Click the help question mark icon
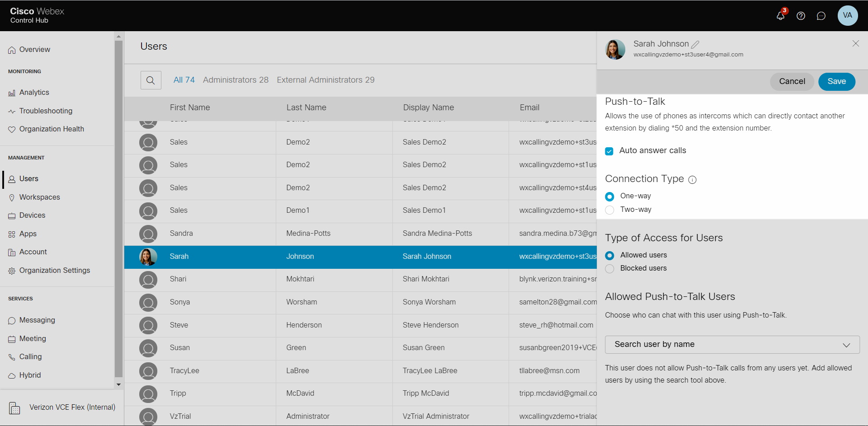 [801, 16]
